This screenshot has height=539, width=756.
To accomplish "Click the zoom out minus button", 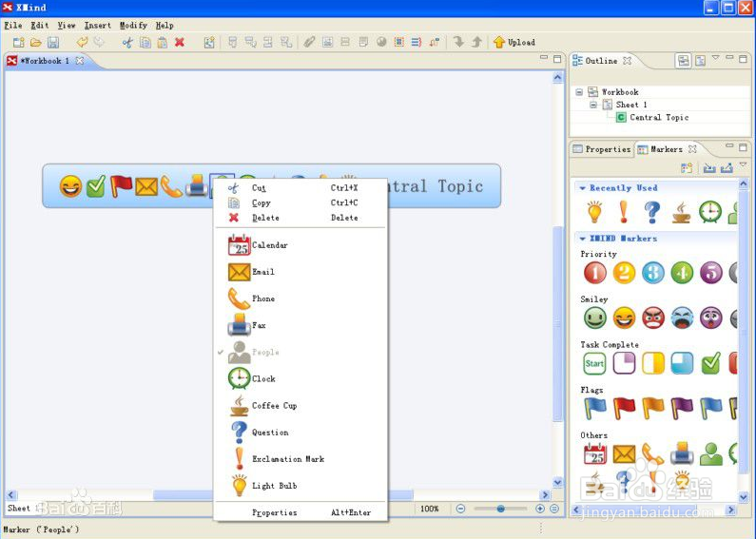I will (x=460, y=509).
